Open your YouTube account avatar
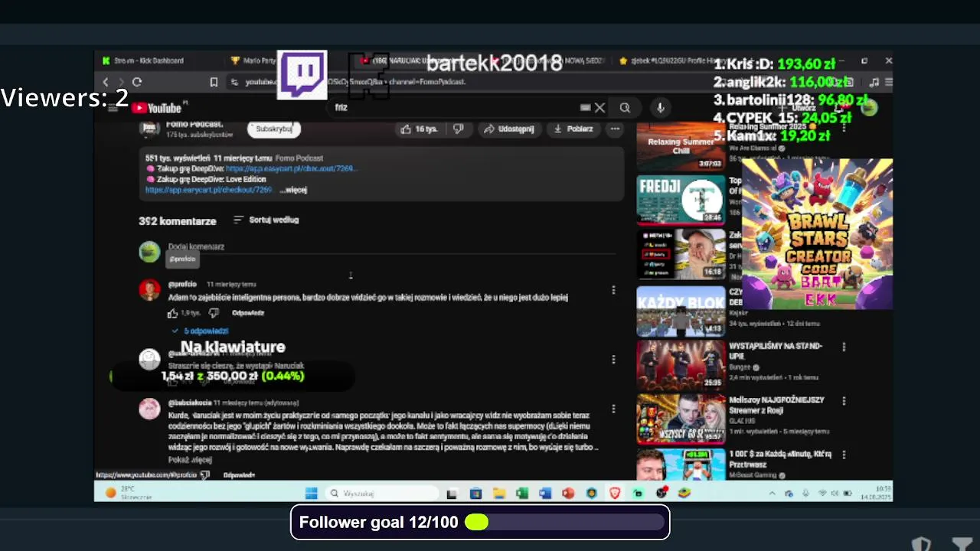This screenshot has height=551, width=980. point(868,108)
